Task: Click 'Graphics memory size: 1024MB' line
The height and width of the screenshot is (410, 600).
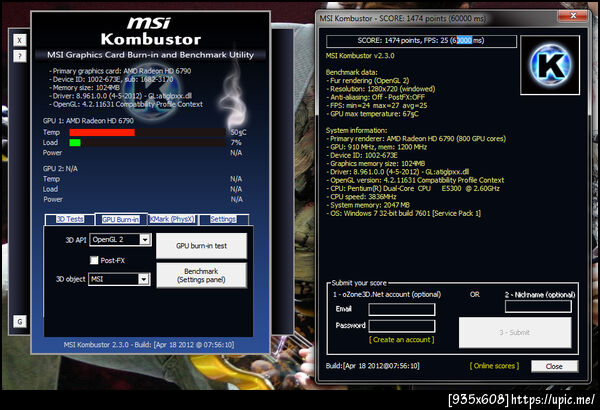Action: coord(377,164)
